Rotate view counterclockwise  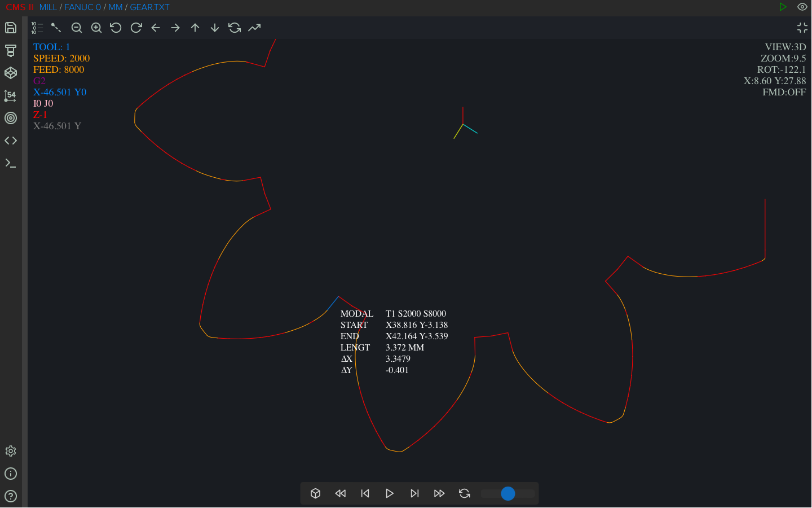tap(116, 28)
